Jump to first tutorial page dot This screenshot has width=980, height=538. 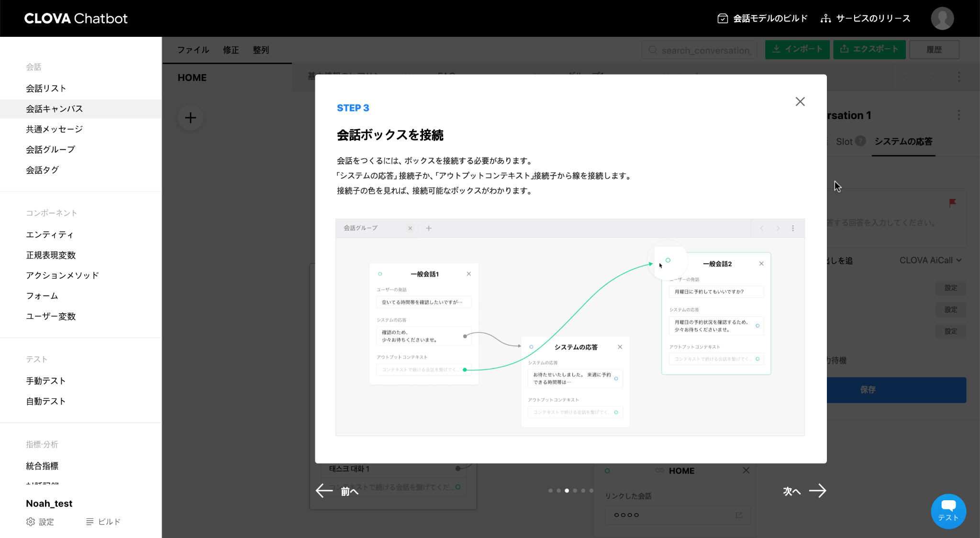550,491
